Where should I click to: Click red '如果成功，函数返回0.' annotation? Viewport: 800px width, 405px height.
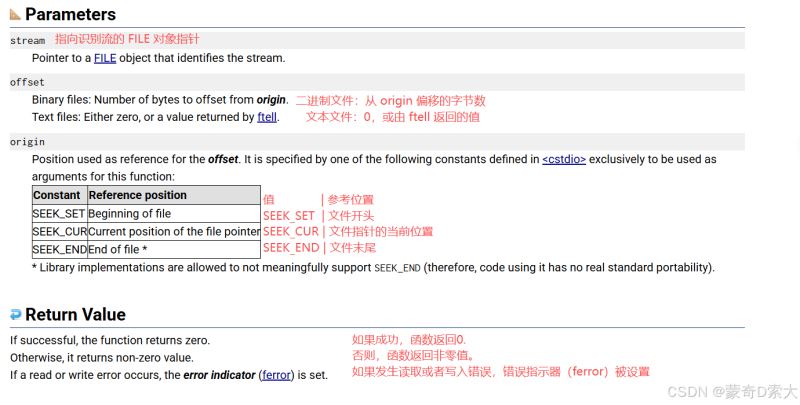(409, 339)
